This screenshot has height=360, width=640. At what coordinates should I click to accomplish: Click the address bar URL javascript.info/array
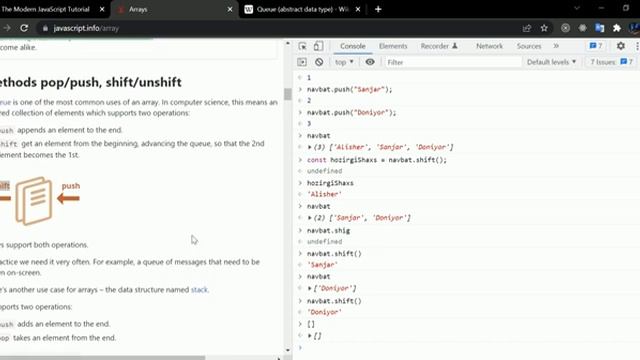coord(86,28)
